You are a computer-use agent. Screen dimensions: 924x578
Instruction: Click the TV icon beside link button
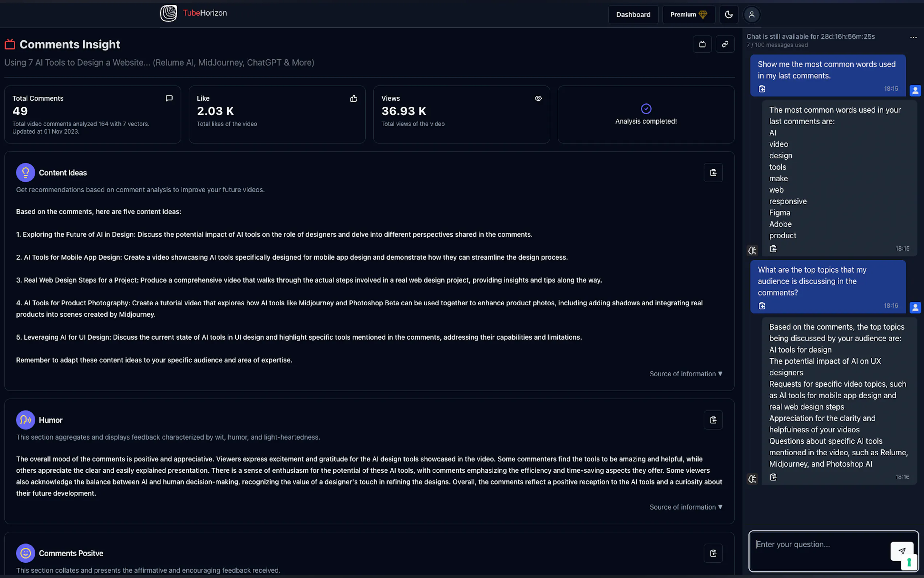tap(702, 44)
